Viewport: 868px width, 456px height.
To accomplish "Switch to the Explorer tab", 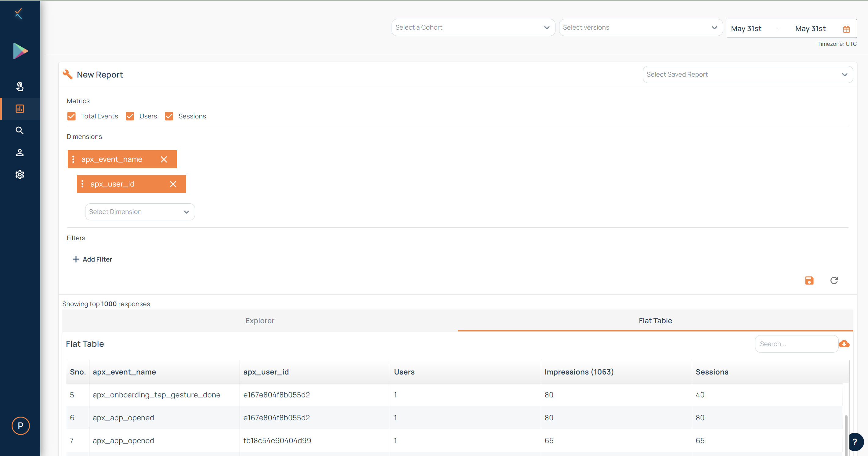I will pyautogui.click(x=260, y=320).
